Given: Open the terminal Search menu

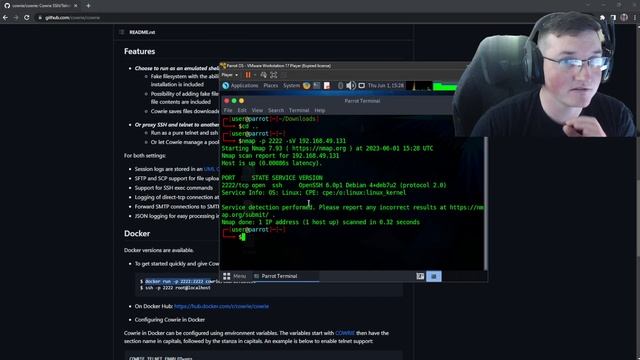Looking at the screenshot, I should [276, 111].
